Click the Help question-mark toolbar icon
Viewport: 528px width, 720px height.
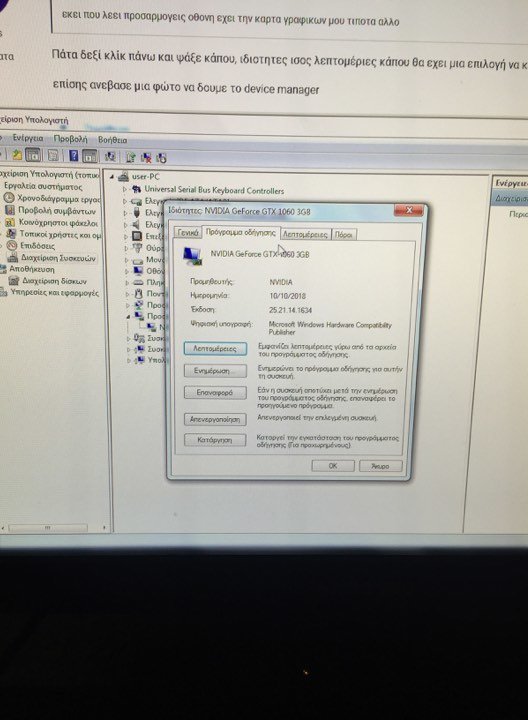click(x=73, y=156)
